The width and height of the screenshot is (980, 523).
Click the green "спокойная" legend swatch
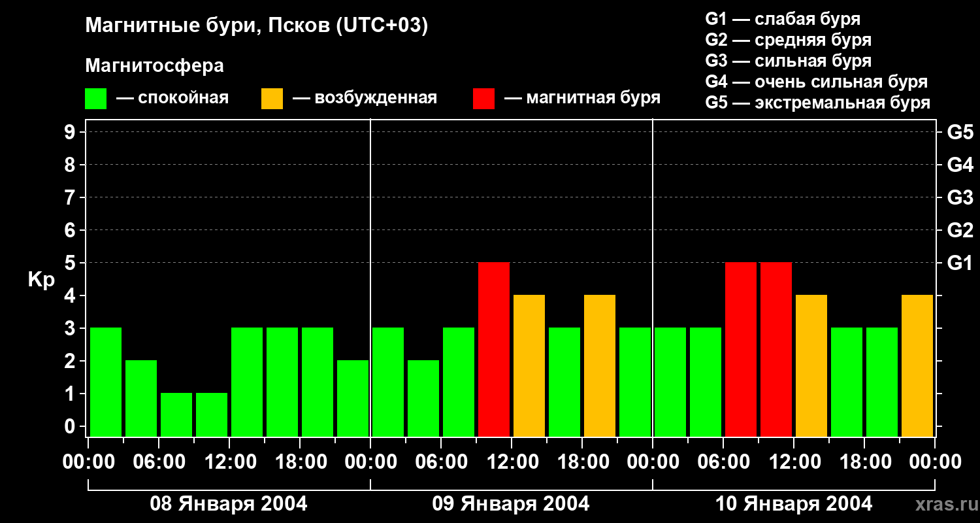[95, 99]
